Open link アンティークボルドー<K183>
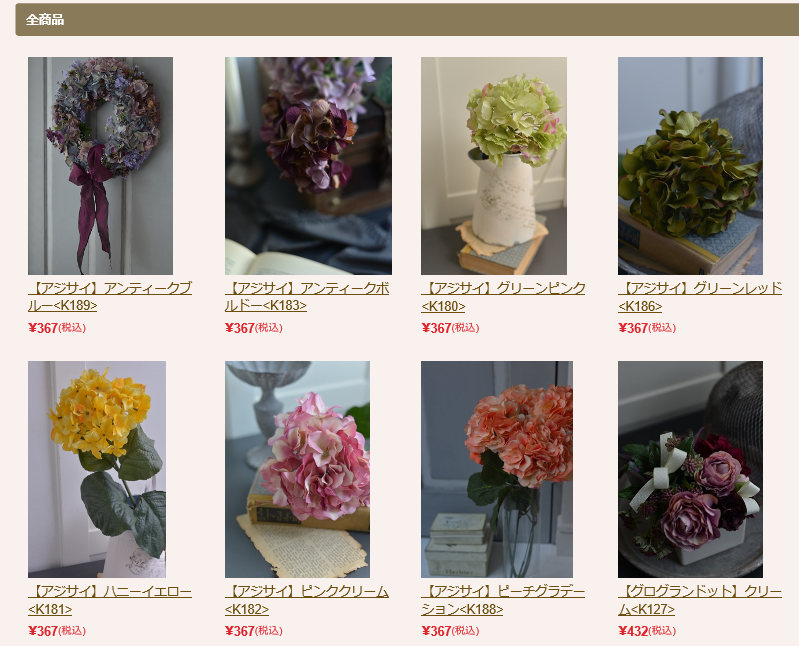Screen dimensions: 799x646 coord(307,297)
